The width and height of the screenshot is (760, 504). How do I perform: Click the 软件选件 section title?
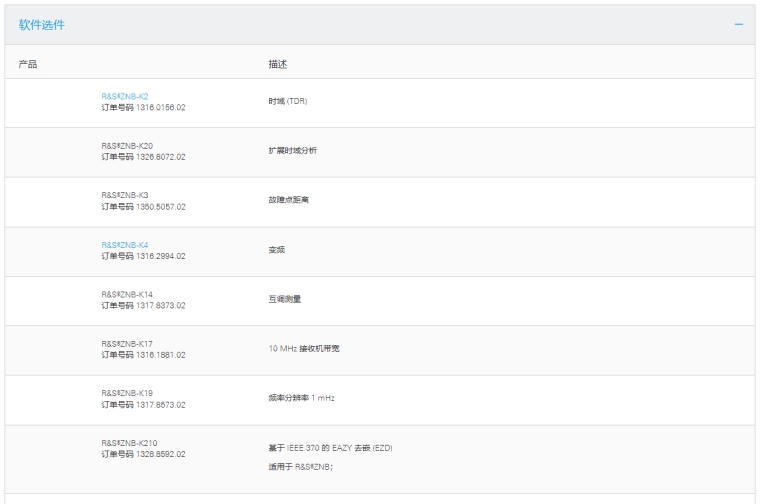point(43,25)
